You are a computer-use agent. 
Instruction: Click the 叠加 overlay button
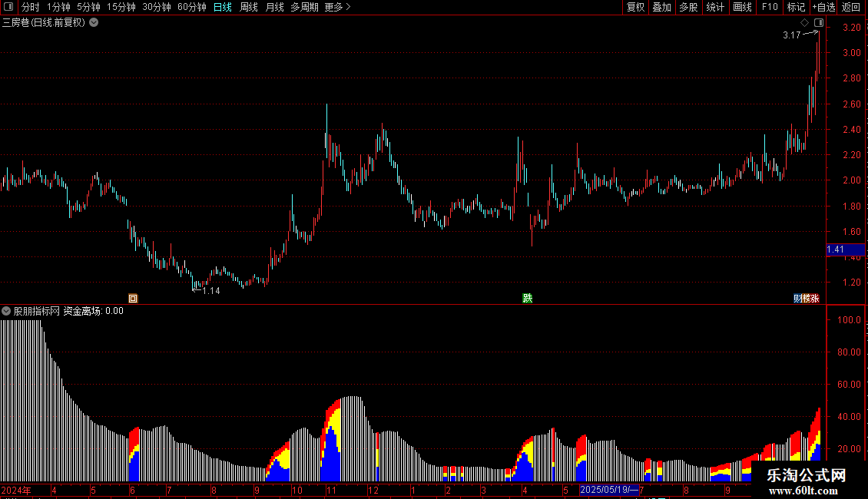tap(662, 7)
